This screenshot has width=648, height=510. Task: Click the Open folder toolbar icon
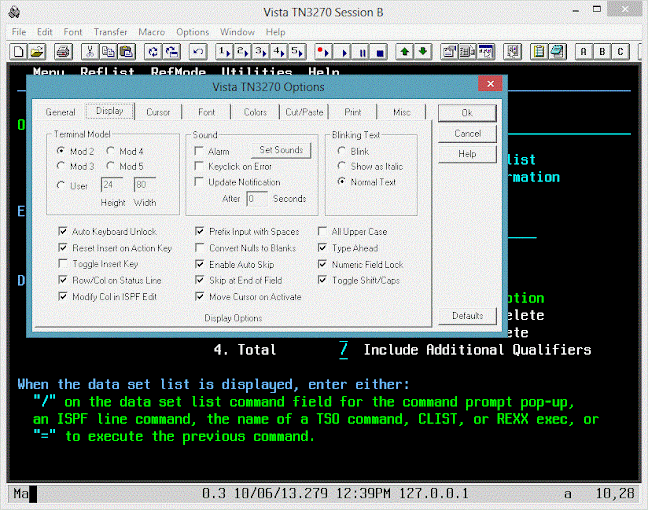37,52
